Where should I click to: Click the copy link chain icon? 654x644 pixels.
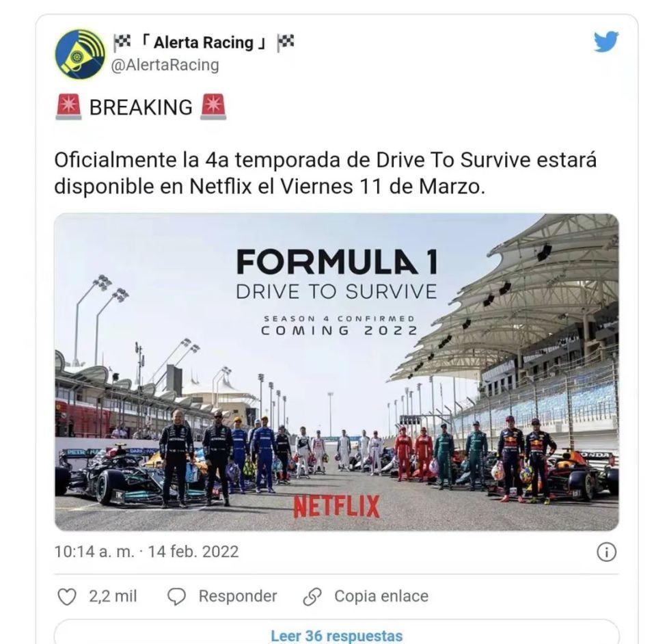312,596
